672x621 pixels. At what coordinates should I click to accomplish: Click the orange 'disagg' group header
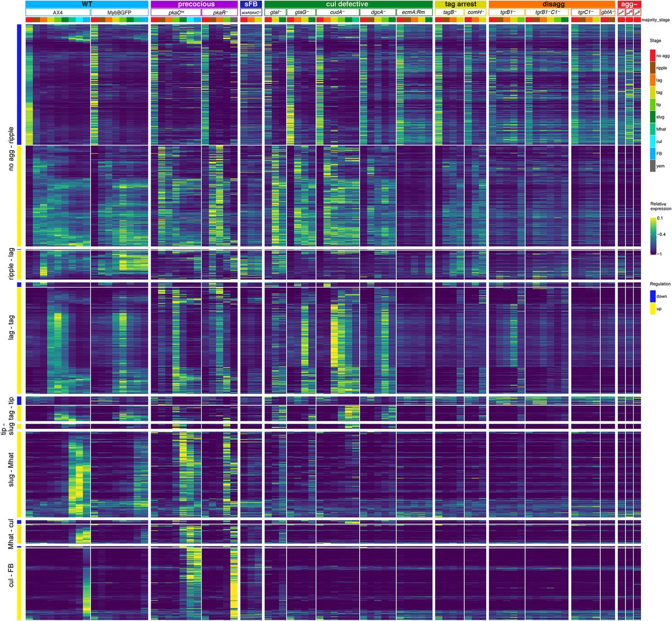(552, 4)
